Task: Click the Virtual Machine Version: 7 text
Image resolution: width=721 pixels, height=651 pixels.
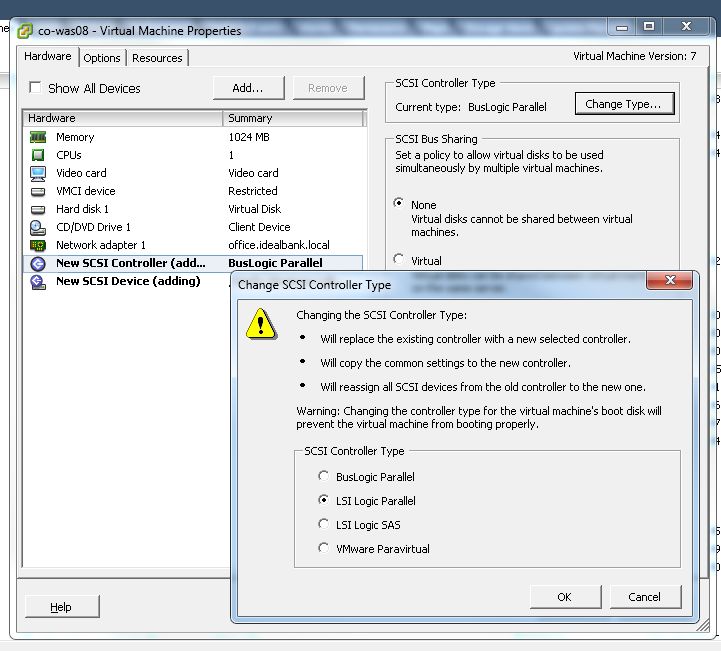Action: 635,56
